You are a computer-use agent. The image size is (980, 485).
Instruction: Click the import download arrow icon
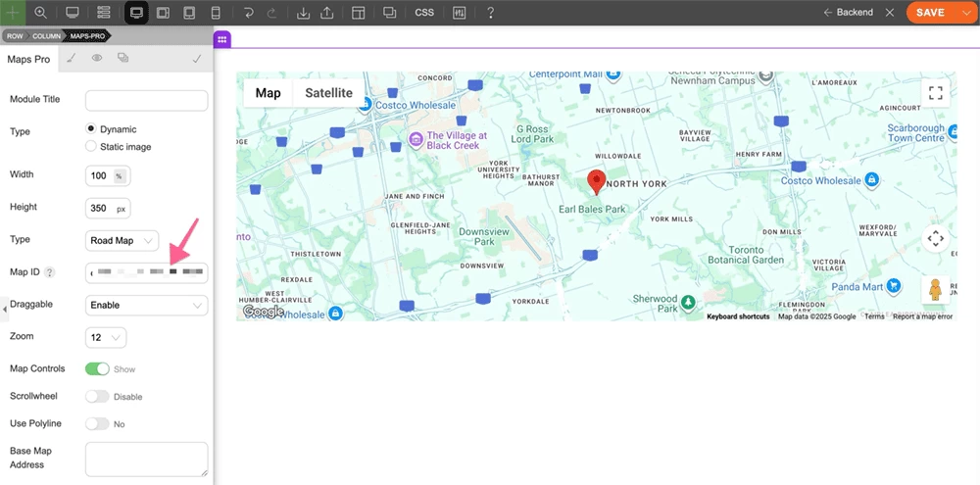click(303, 13)
